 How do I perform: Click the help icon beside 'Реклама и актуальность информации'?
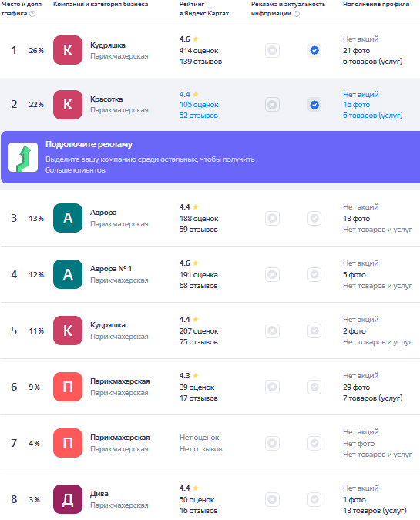(297, 14)
